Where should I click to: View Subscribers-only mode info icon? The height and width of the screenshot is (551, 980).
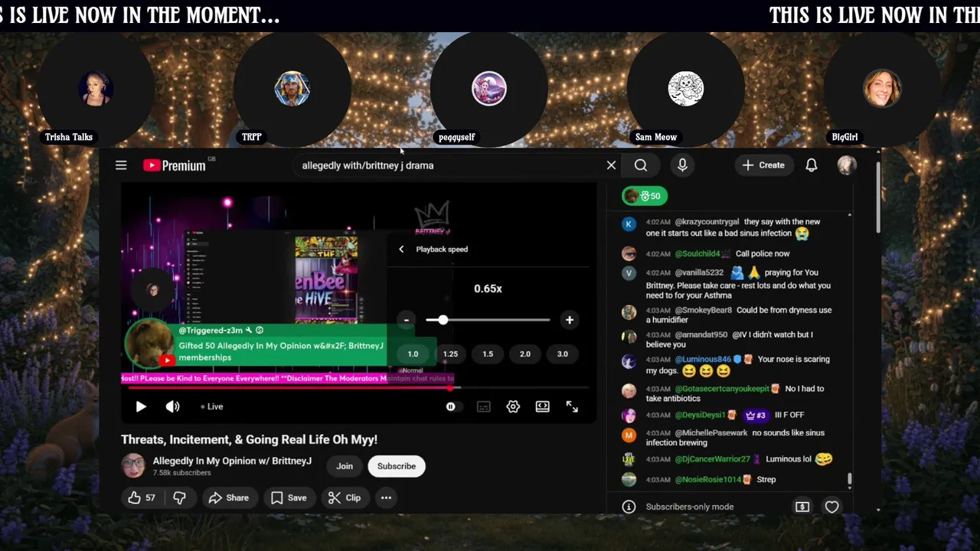coord(629,507)
